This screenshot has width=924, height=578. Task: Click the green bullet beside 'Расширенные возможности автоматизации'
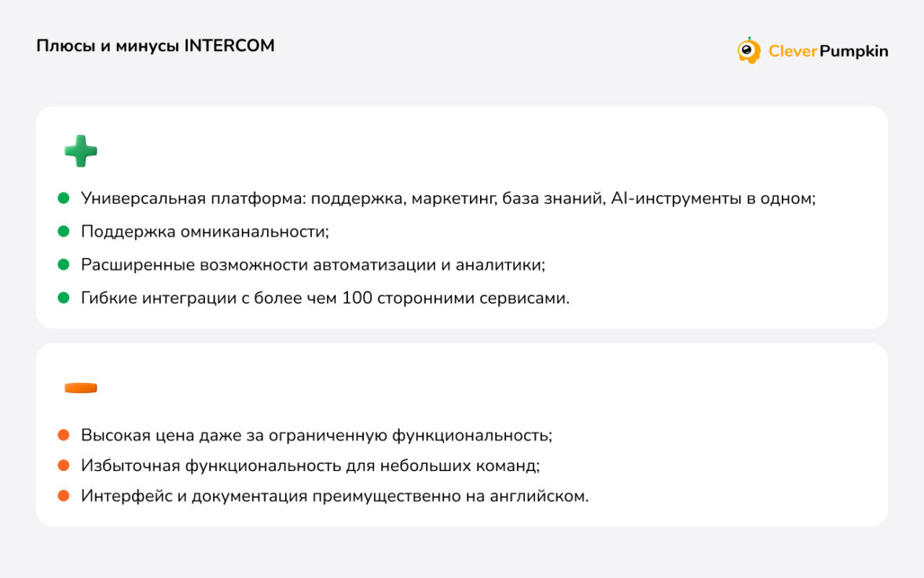point(64,265)
